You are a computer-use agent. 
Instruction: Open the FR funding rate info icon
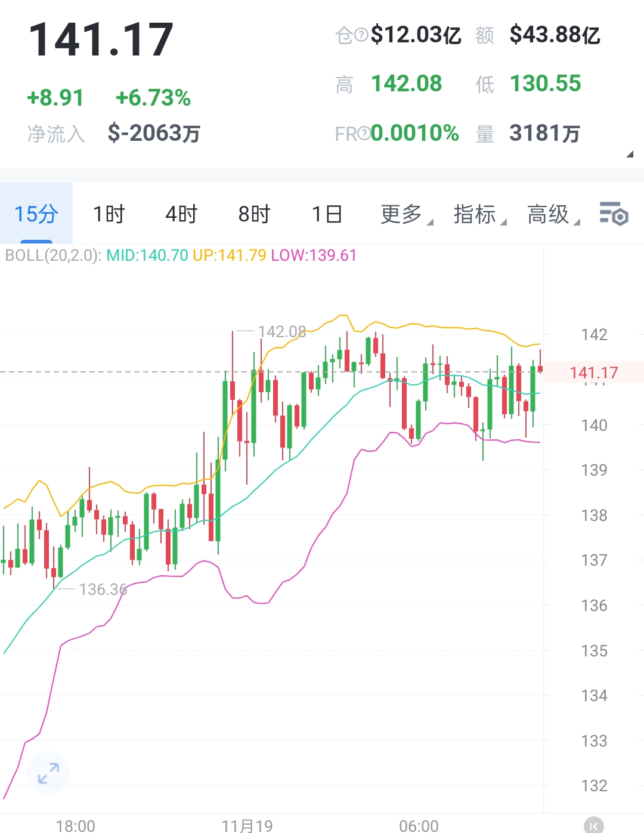pos(364,134)
